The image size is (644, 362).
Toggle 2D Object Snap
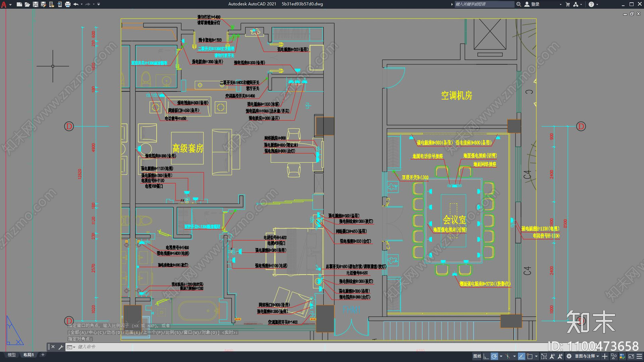[x=530, y=356]
